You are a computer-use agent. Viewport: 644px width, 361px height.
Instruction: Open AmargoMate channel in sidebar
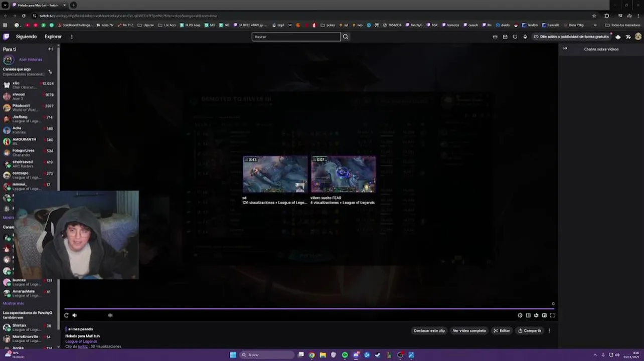29,293
